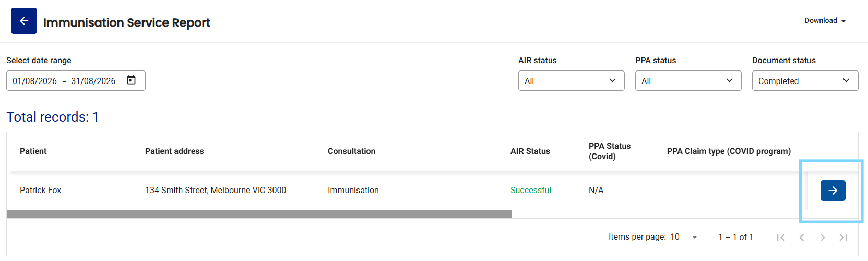Open Patrick Fox record with arrow button
Screen dimensions: 868x261
833,191
